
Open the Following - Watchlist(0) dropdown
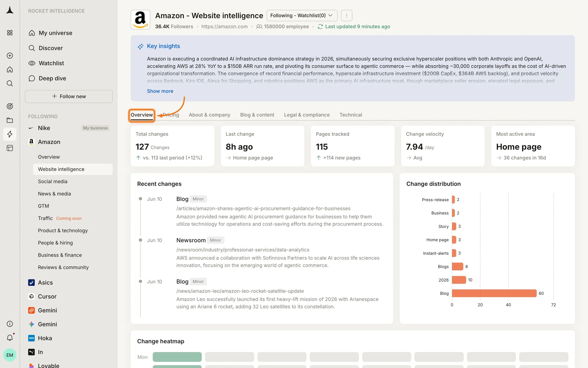click(x=302, y=16)
